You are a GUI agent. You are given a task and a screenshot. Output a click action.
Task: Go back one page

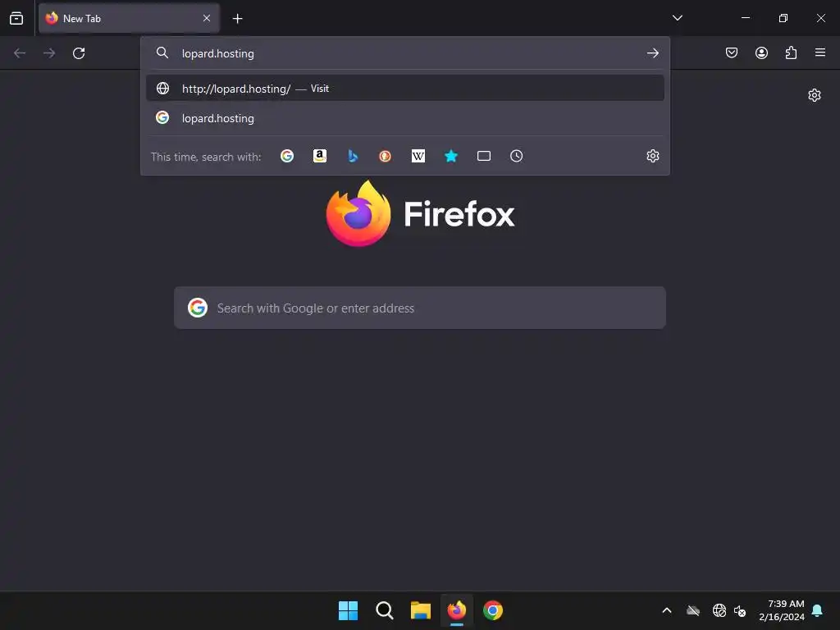[20, 53]
